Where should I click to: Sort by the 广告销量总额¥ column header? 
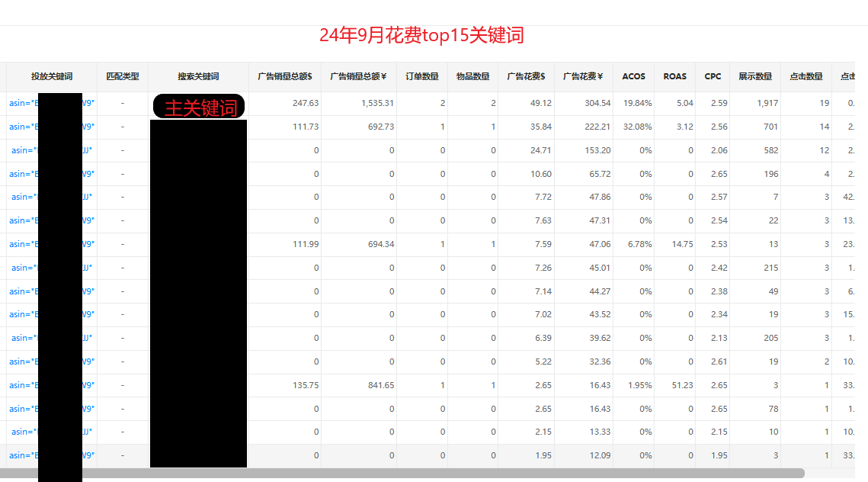[x=358, y=76]
